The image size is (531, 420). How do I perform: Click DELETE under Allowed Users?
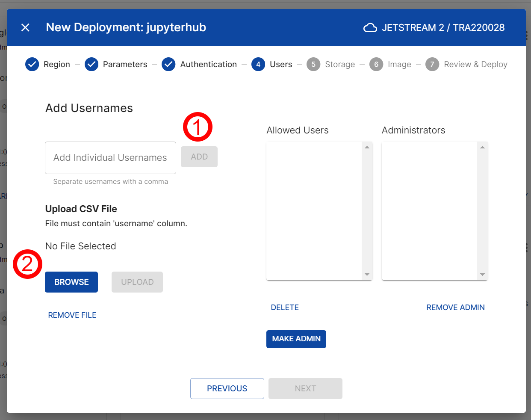click(x=285, y=308)
